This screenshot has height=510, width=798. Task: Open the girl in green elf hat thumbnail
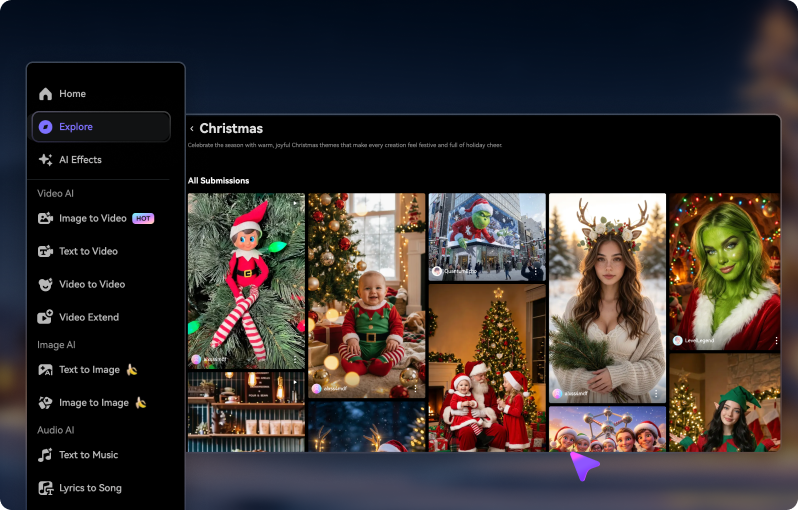[725, 403]
